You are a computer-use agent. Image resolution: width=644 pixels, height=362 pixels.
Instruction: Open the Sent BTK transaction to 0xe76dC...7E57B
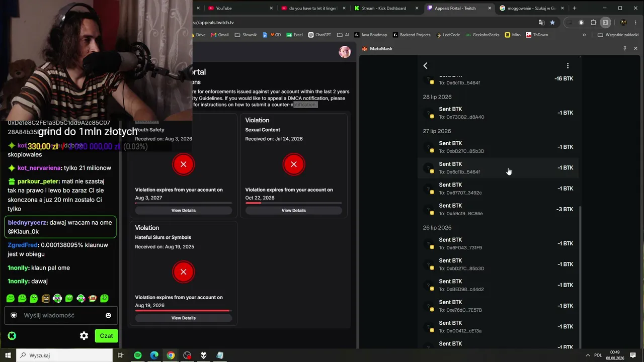coord(498,306)
